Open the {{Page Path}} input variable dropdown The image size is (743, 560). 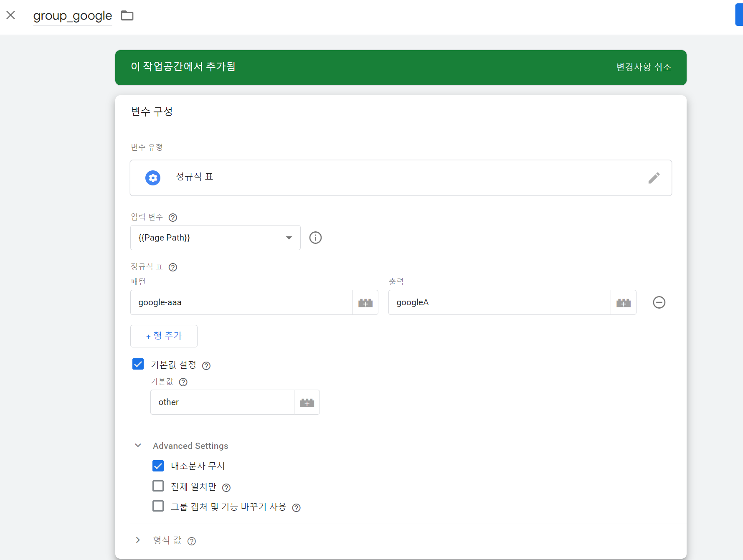tap(216, 238)
